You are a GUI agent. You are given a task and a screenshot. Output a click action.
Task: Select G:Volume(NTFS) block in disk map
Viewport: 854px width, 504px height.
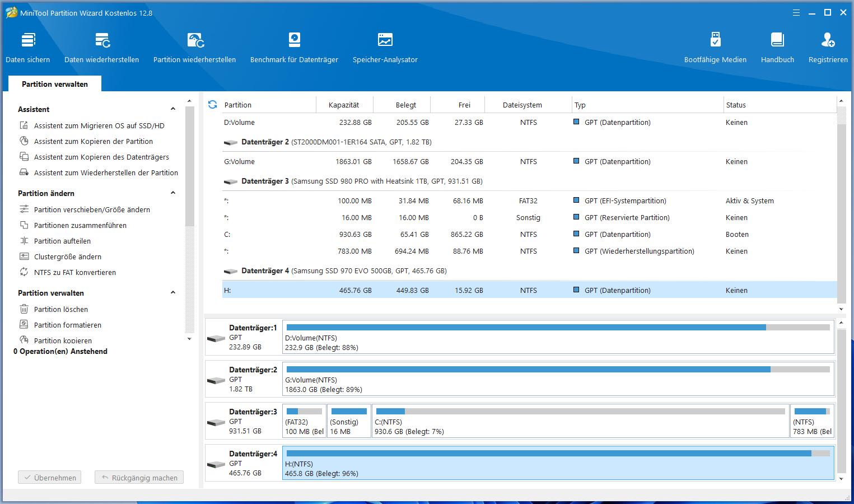coord(558,379)
